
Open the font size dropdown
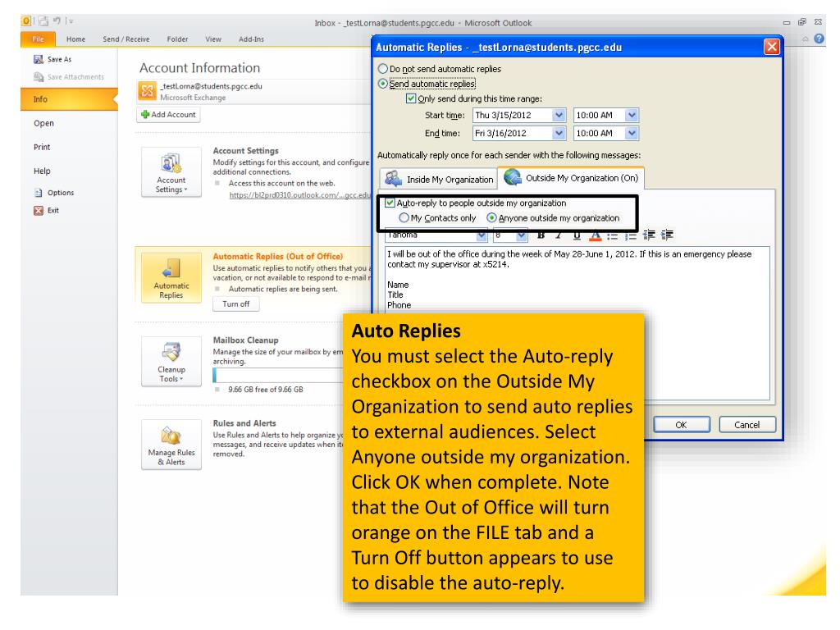[x=522, y=235]
